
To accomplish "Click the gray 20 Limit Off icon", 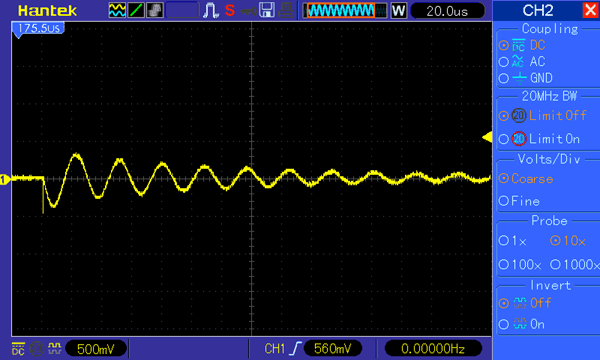I will [519, 116].
